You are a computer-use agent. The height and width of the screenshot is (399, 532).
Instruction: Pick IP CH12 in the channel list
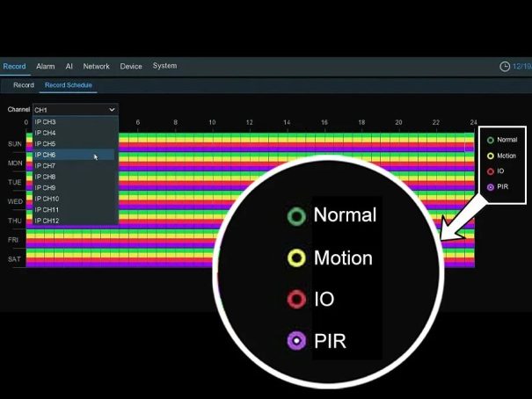tap(47, 221)
